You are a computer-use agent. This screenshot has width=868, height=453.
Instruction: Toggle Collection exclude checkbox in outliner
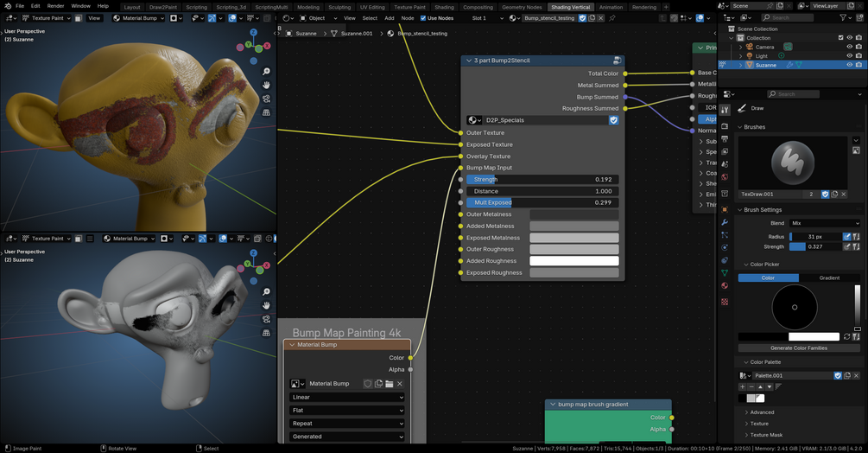tap(841, 38)
